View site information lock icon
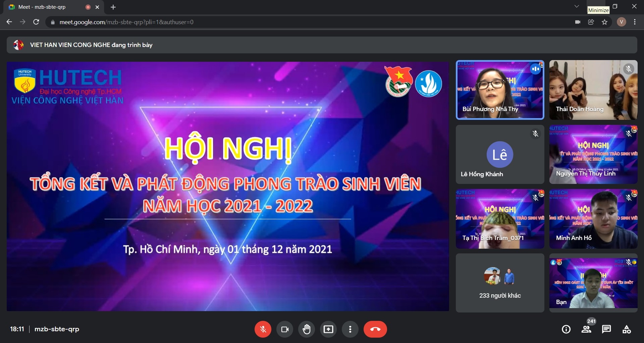Image resolution: width=644 pixels, height=343 pixels. pos(52,22)
